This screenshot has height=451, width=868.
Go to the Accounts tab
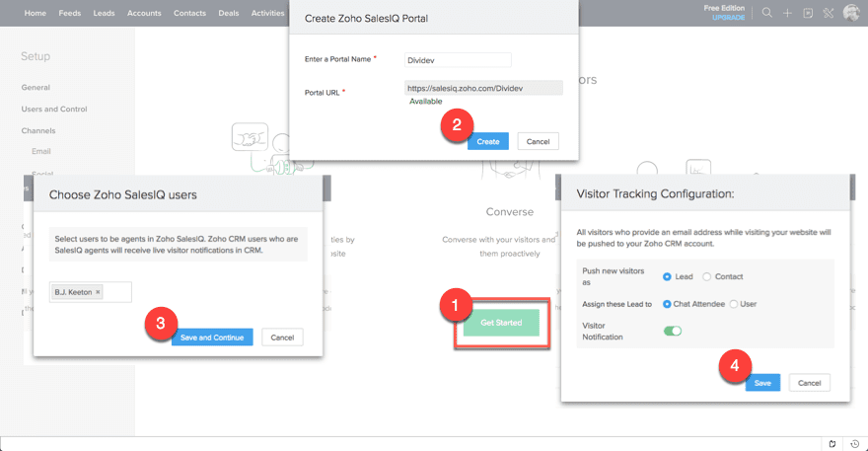144,13
